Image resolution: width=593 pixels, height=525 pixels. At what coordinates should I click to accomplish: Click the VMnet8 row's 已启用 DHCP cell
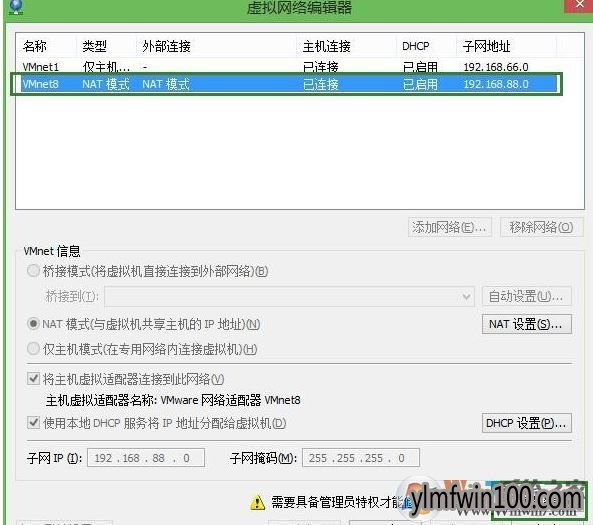420,84
